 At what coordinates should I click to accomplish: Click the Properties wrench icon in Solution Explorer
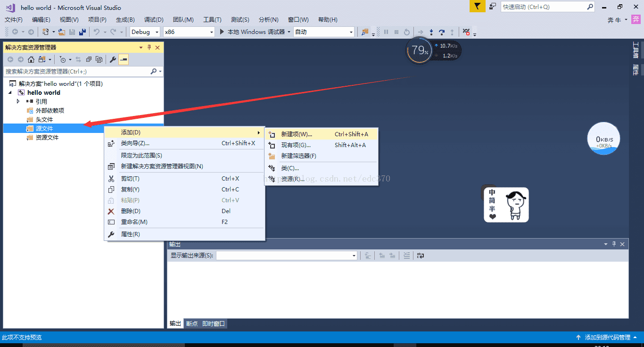coord(113,59)
